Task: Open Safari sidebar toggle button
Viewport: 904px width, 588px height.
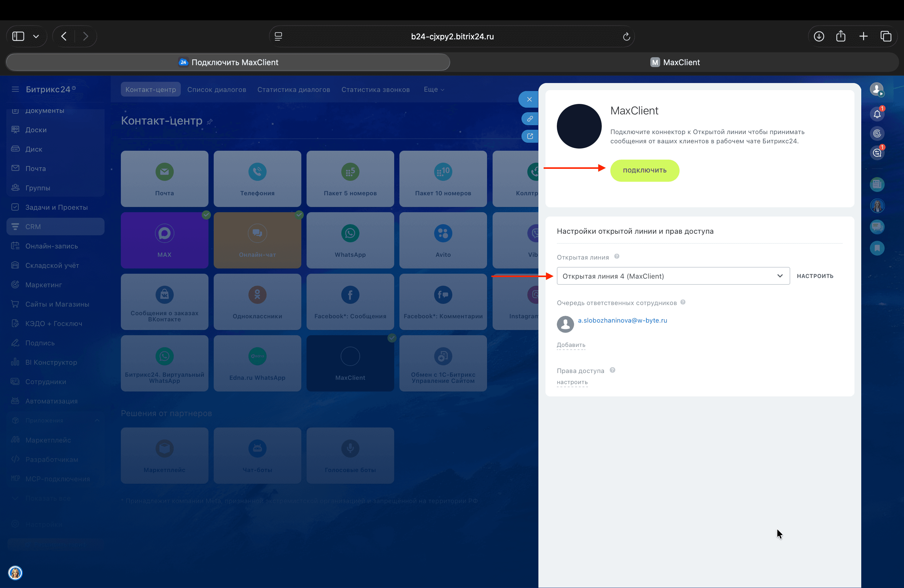Action: (18, 37)
